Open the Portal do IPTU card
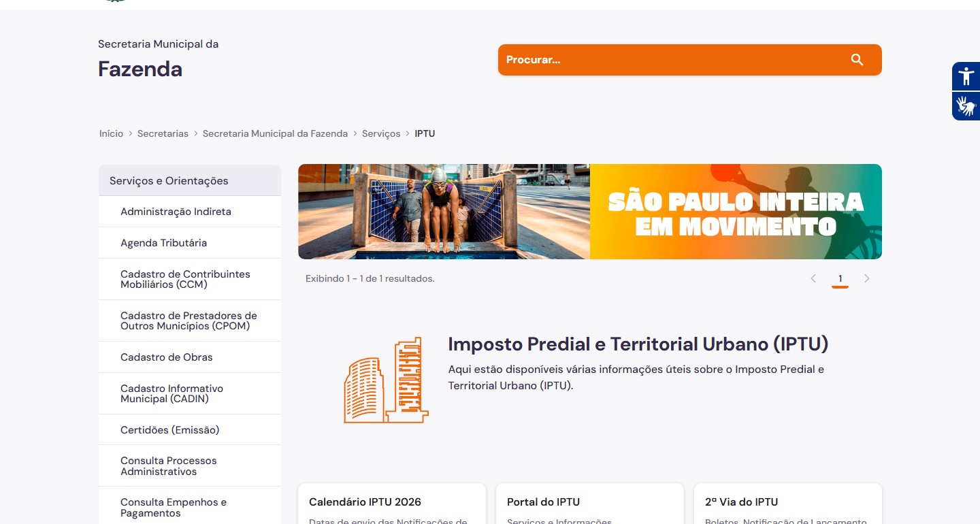 (590, 504)
